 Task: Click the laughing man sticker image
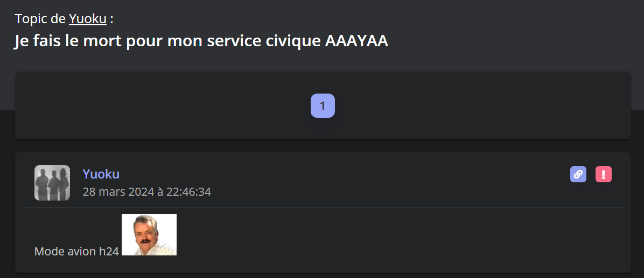149,234
